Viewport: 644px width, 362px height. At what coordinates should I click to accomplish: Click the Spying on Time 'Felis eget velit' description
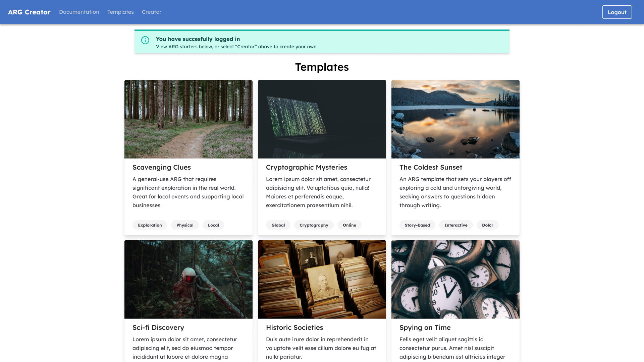(x=452, y=349)
